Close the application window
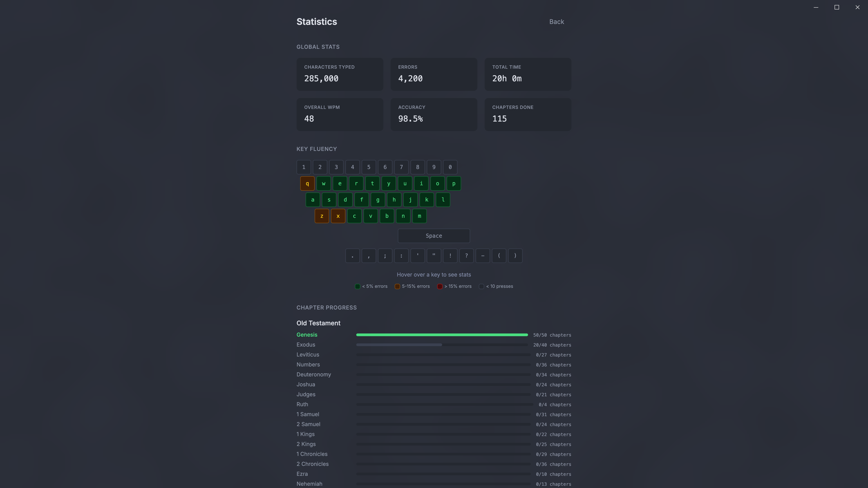 point(858,7)
